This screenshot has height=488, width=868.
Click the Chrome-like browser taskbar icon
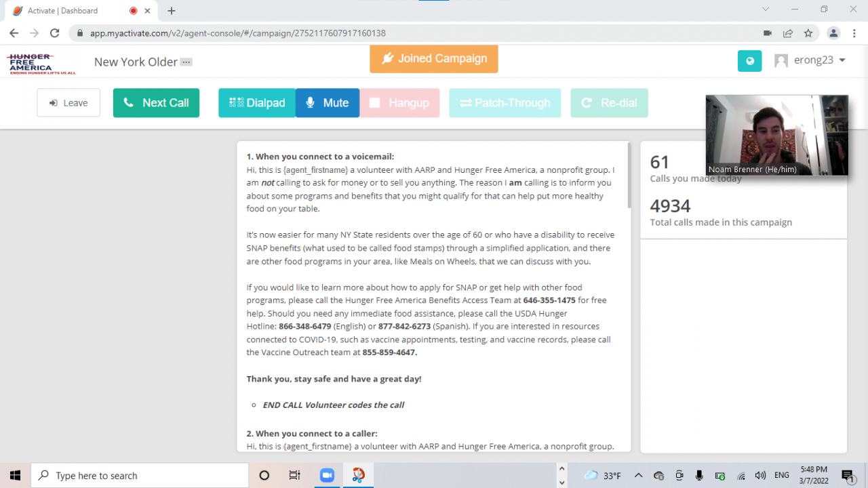coord(359,476)
